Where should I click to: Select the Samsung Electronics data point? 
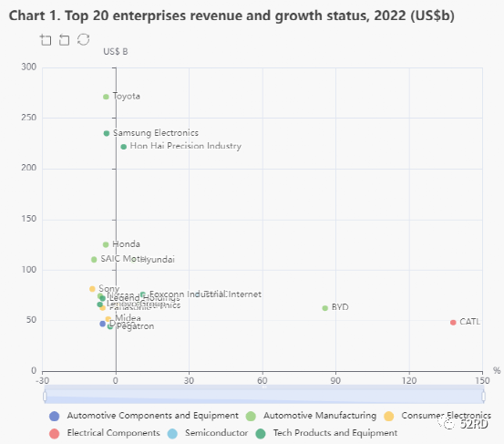coord(107,133)
